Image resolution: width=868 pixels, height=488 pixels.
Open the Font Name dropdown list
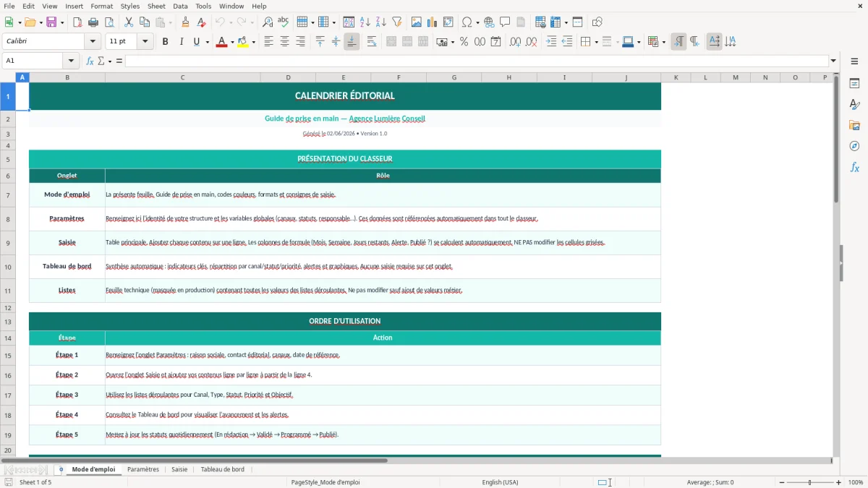pos(92,42)
